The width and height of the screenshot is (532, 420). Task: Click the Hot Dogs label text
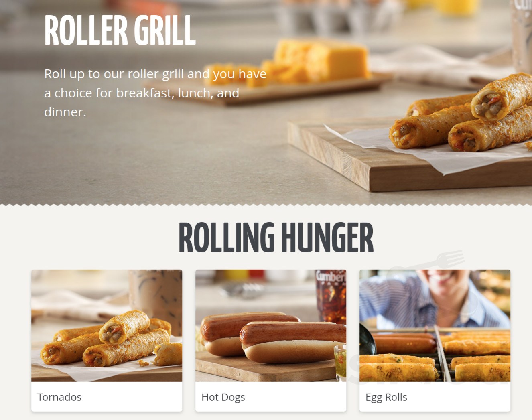[223, 397]
